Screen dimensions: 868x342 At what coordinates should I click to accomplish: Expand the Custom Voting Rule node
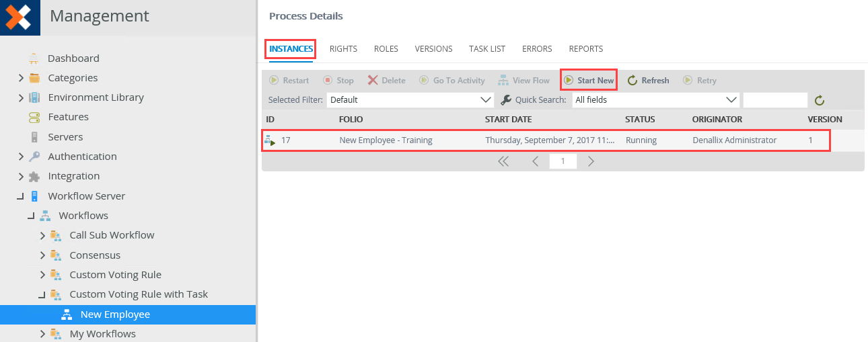42,275
